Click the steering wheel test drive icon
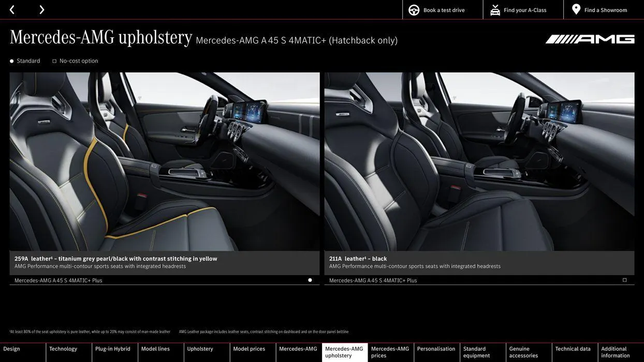The width and height of the screenshot is (644, 362). 414,10
